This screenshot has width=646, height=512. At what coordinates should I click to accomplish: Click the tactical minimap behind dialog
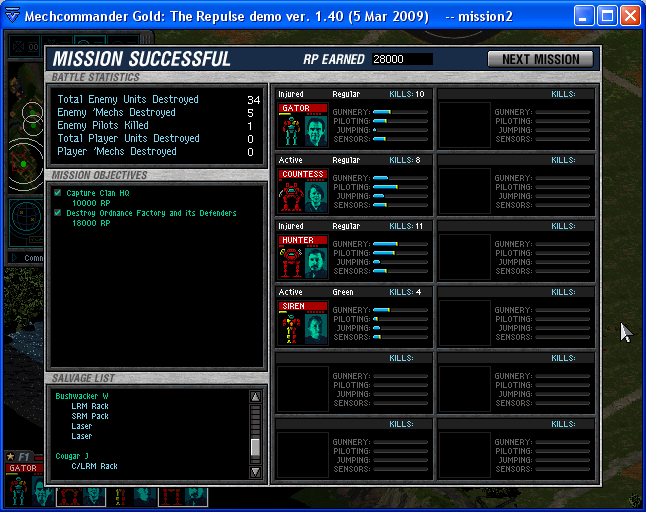point(26,128)
